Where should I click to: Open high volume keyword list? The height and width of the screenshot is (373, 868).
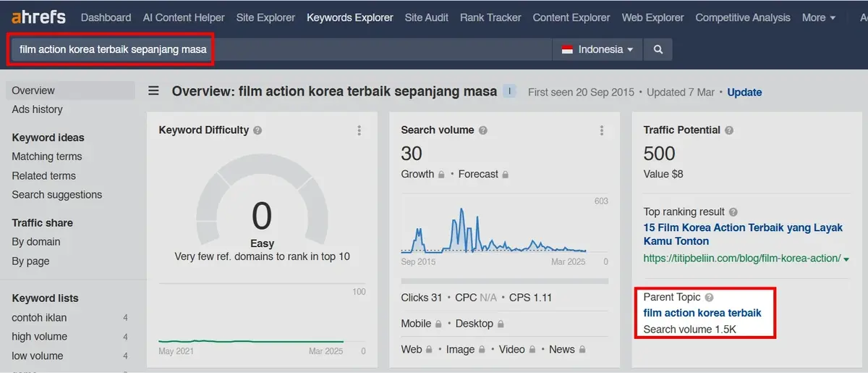39,336
